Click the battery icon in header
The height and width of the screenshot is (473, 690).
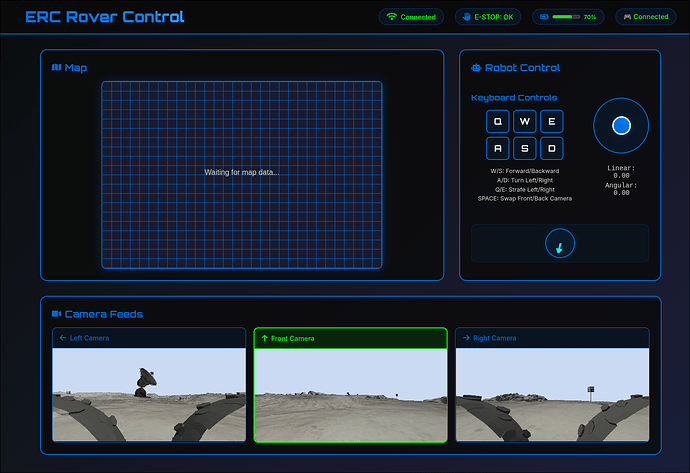(543, 17)
